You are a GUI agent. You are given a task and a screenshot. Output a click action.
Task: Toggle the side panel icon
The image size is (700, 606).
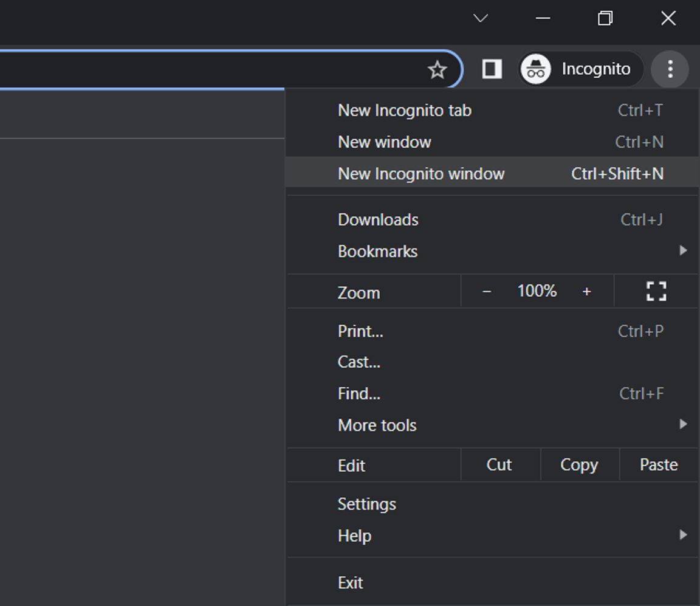492,69
